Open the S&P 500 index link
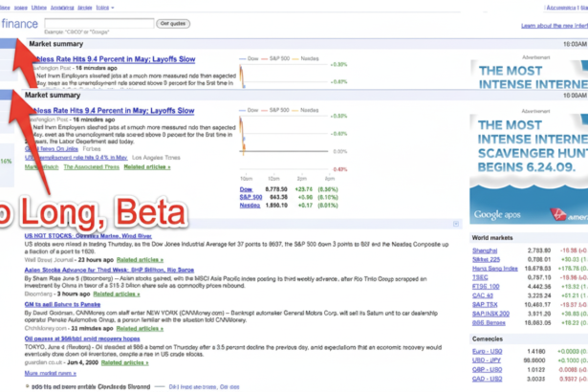Image resolution: width=588 pixels, height=392 pixels. 250,197
